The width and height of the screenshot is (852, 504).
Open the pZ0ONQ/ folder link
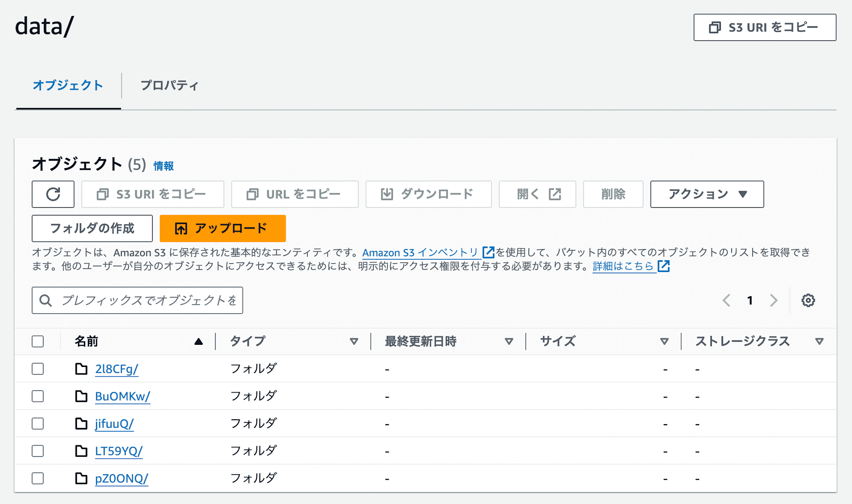click(121, 478)
